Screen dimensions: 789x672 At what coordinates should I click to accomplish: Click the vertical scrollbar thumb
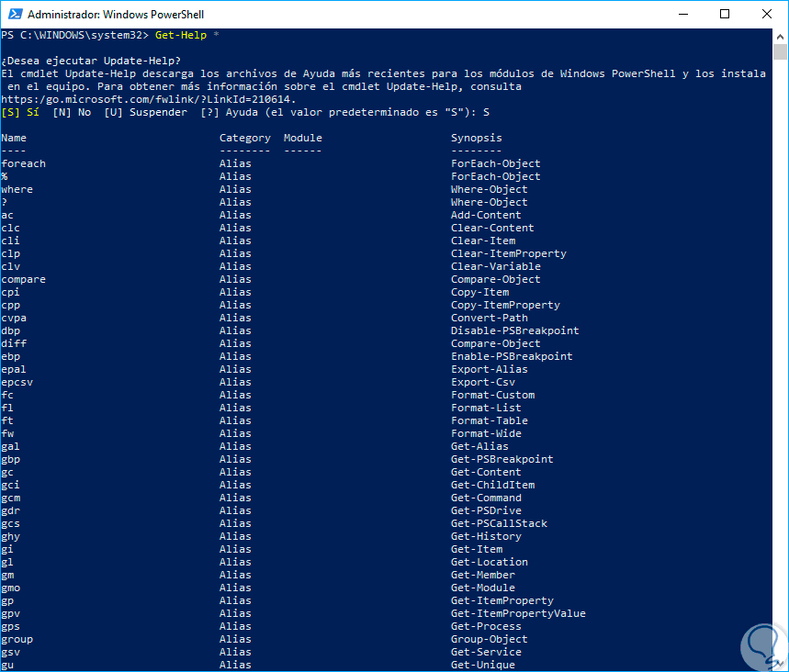click(780, 51)
